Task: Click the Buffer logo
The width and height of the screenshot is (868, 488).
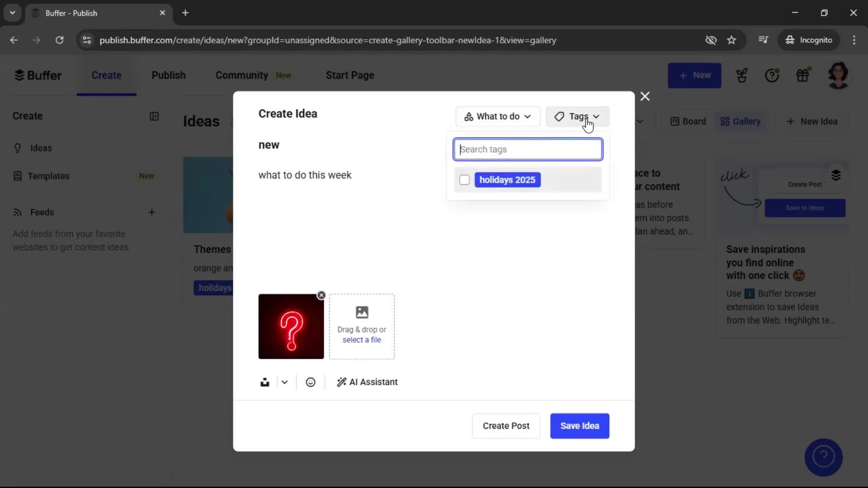Action: pyautogui.click(x=38, y=75)
